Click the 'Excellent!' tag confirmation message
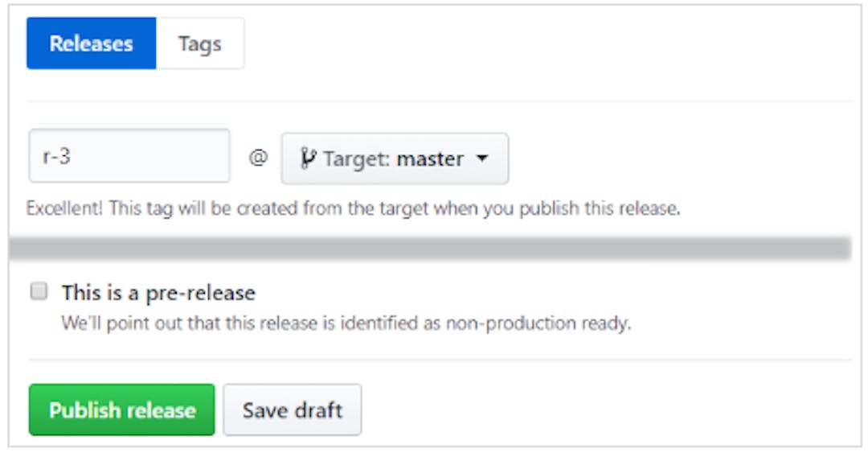868x457 pixels. coord(353,209)
